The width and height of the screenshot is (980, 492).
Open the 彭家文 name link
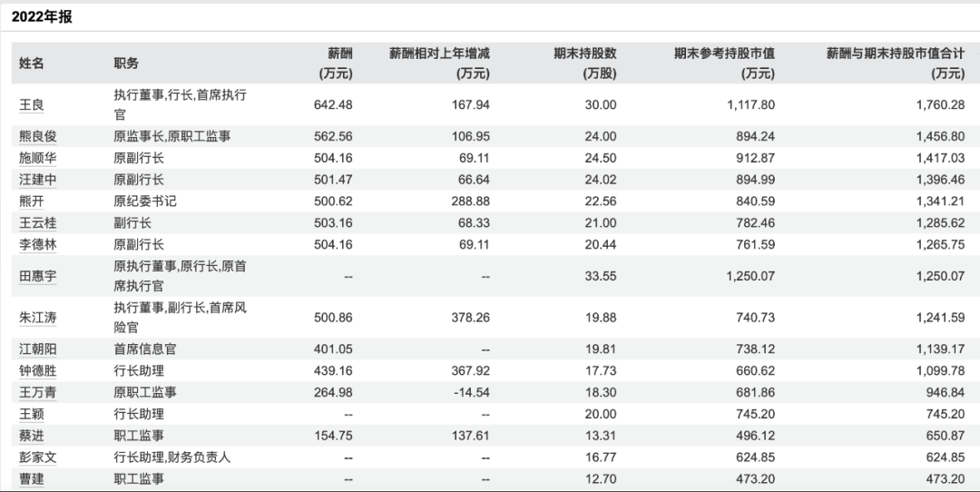pos(38,458)
